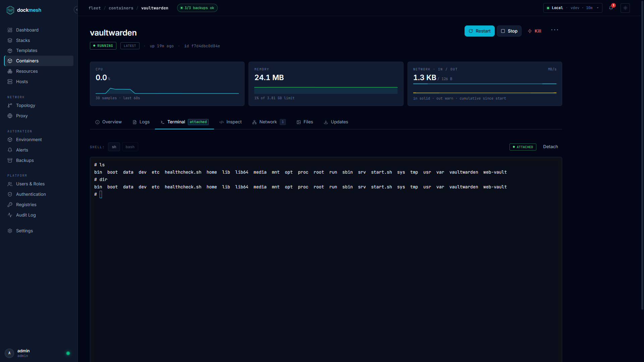This screenshot has height=362, width=644.
Task: Click container id f7d4dbc0d84e
Action: point(202,46)
